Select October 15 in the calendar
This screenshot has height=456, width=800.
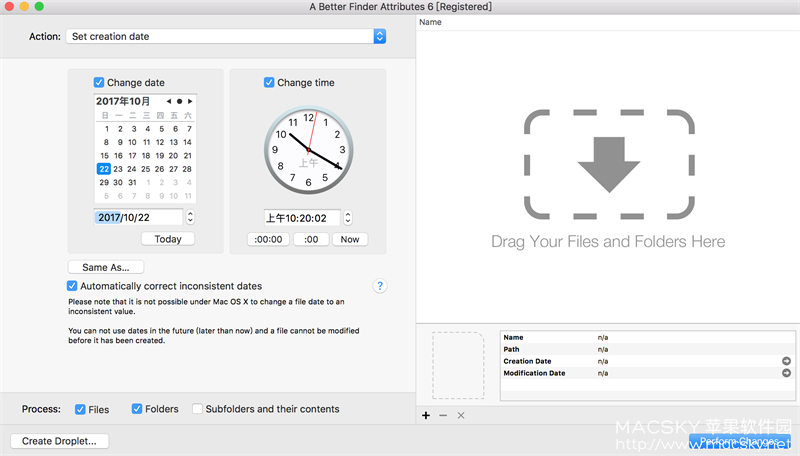104,156
